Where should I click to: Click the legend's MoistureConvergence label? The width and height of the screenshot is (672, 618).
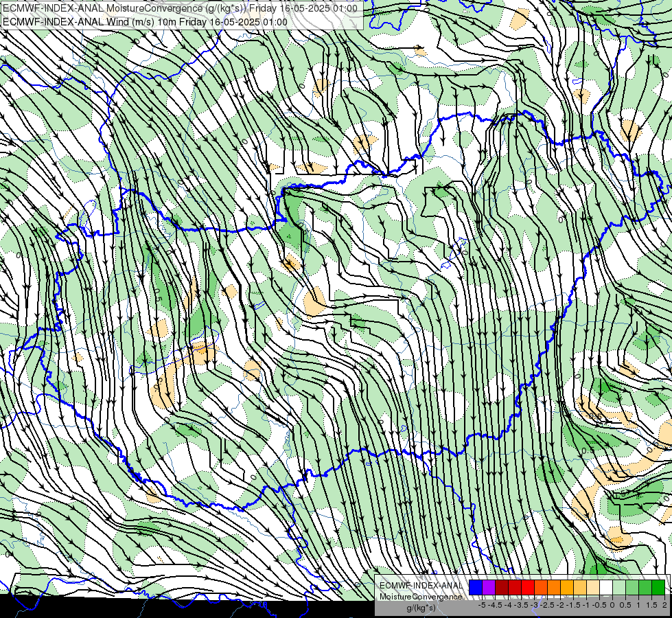coord(421,597)
